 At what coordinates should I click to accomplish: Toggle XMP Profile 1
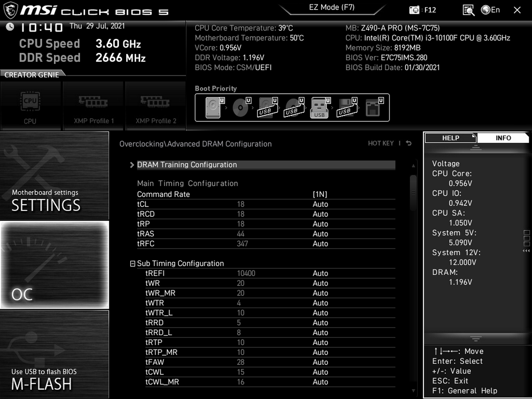[94, 106]
